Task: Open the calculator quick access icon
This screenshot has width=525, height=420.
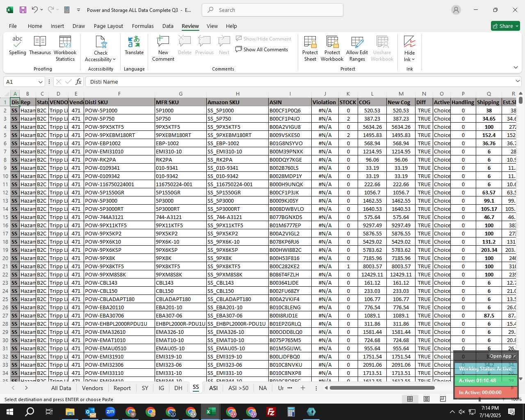Action: tap(67, 10)
